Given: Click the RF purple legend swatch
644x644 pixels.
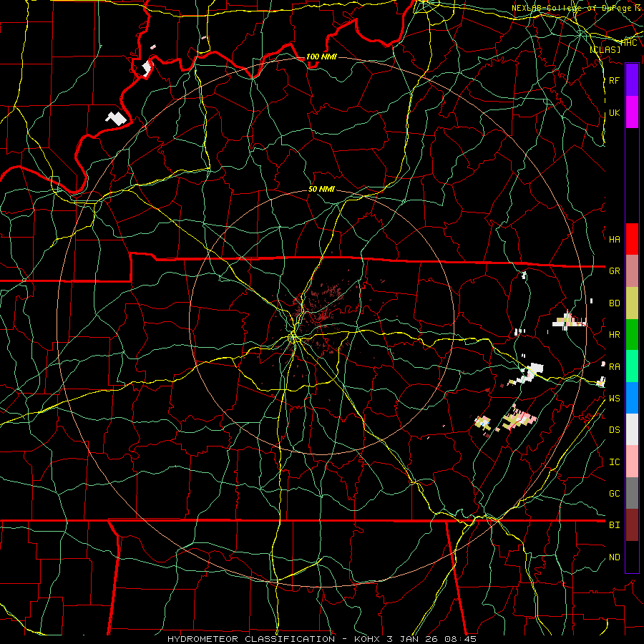Looking at the screenshot, I should tap(632, 80).
